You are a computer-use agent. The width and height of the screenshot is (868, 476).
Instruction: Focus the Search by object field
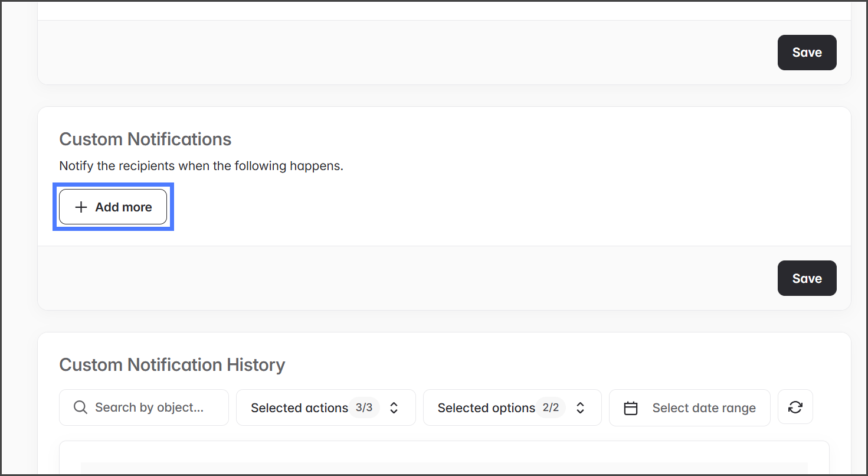(x=149, y=407)
